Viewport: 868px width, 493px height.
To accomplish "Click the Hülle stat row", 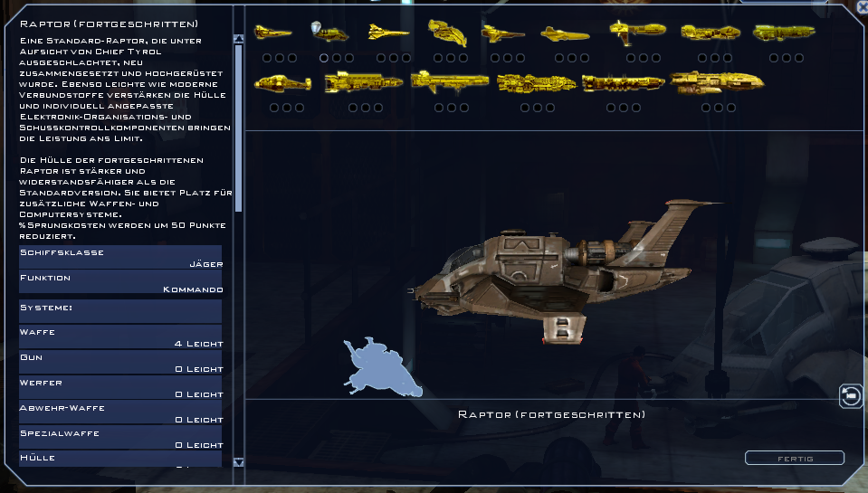I will point(120,460).
